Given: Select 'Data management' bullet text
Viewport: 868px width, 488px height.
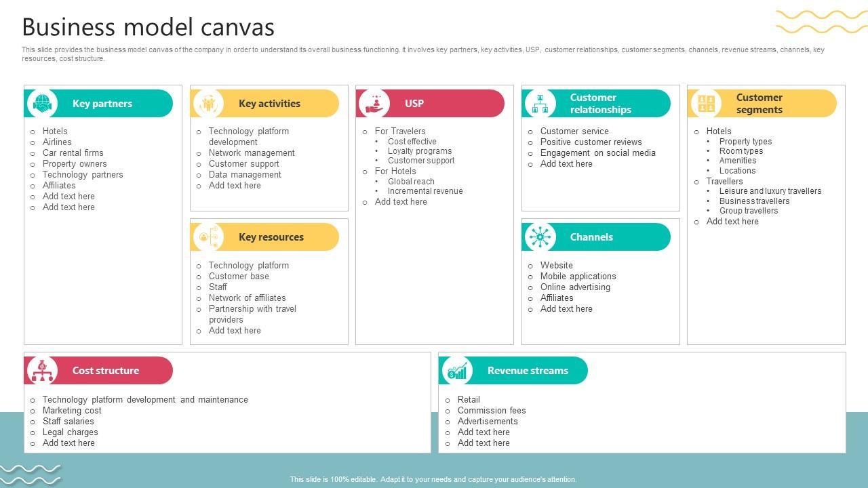Looking at the screenshot, I should coord(245,175).
